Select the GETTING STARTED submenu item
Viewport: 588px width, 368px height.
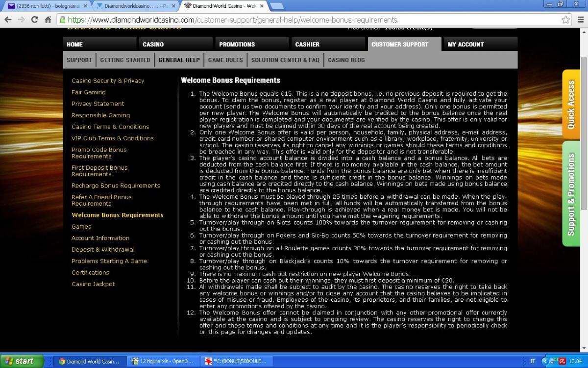125,60
